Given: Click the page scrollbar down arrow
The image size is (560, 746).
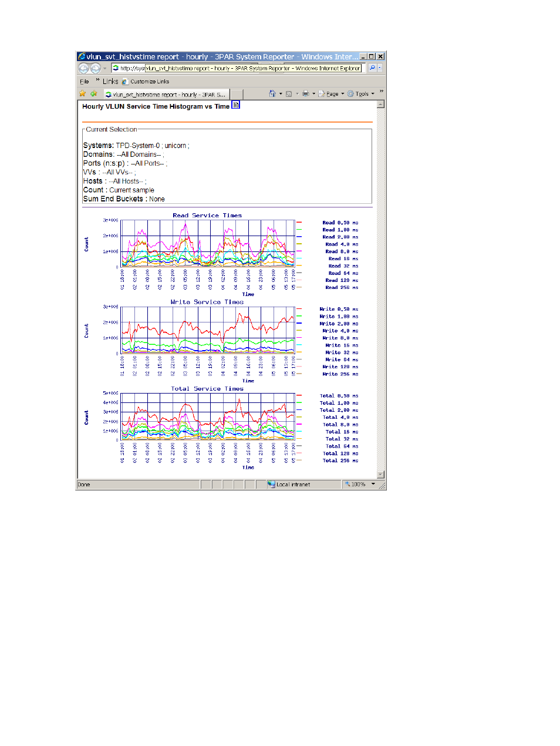Looking at the screenshot, I should (x=381, y=475).
